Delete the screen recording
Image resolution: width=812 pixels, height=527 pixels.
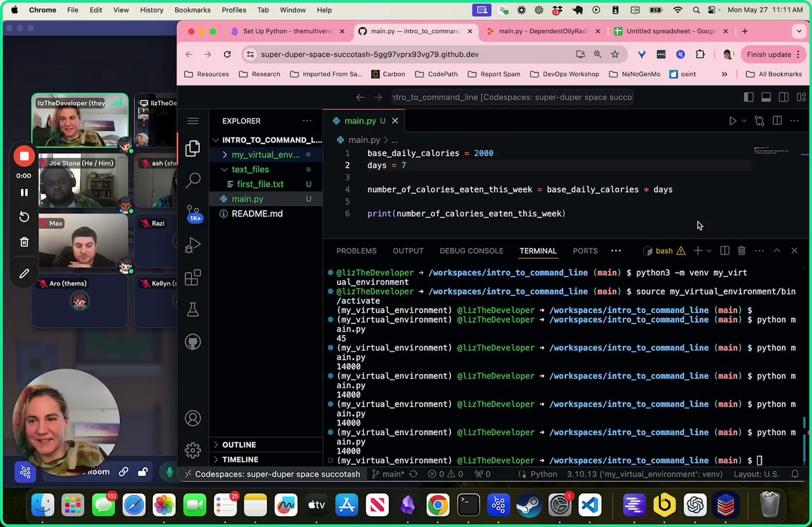point(24,242)
